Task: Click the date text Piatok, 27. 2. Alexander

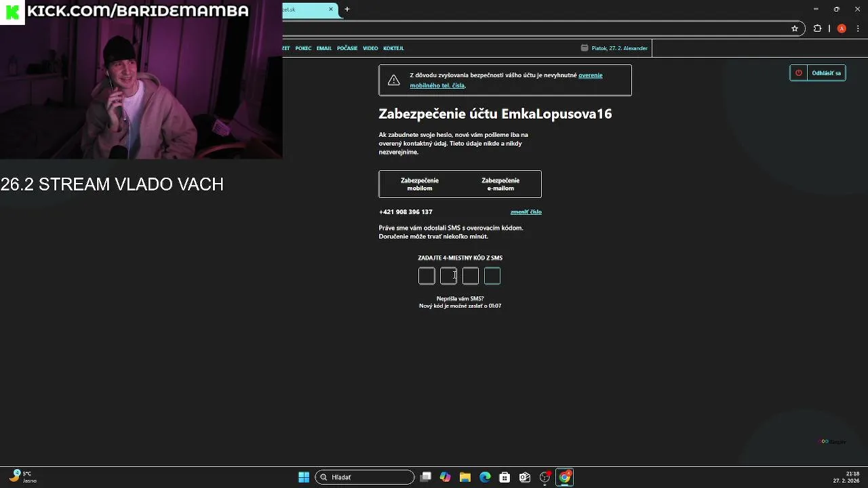Action: pos(620,48)
